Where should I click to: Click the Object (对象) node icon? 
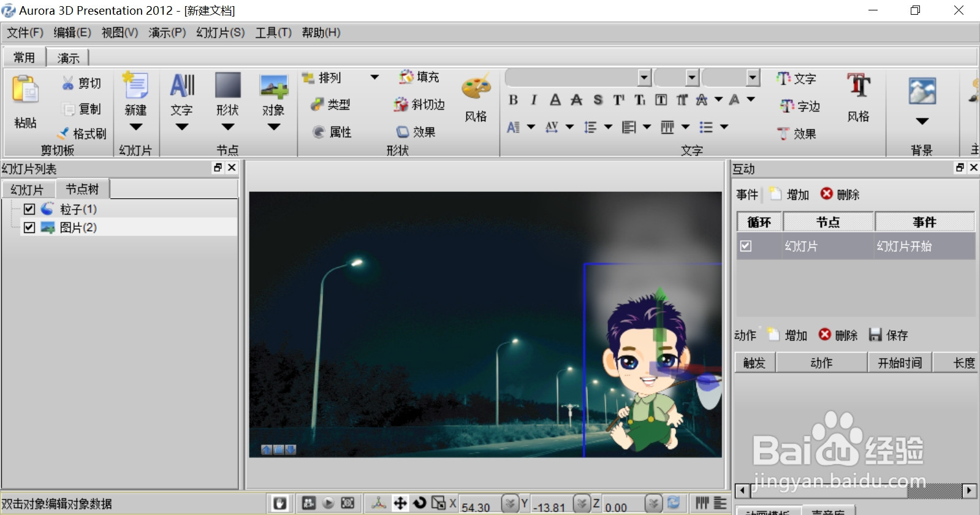coord(273,86)
